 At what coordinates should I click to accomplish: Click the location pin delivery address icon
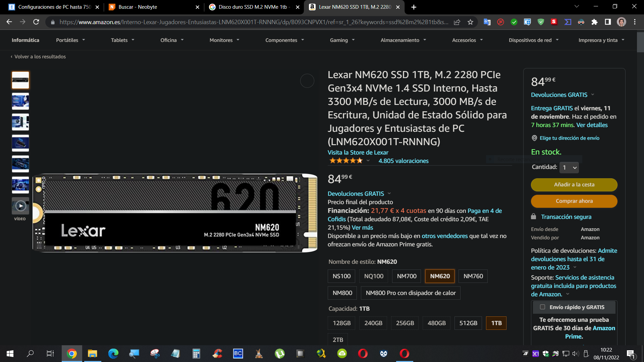click(x=534, y=138)
